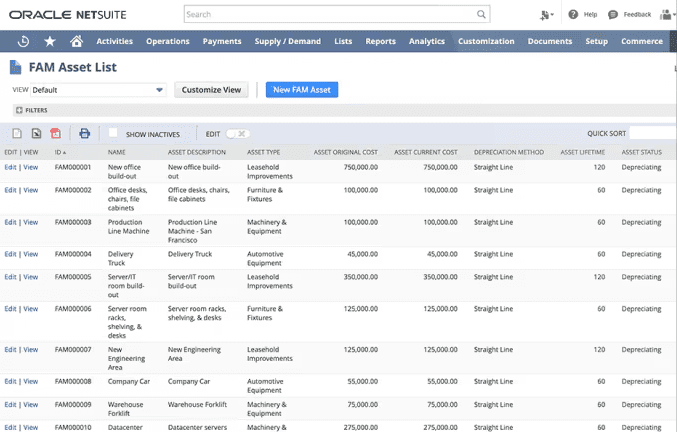Click the Help question mark icon
The width and height of the screenshot is (677, 432).
[573, 15]
